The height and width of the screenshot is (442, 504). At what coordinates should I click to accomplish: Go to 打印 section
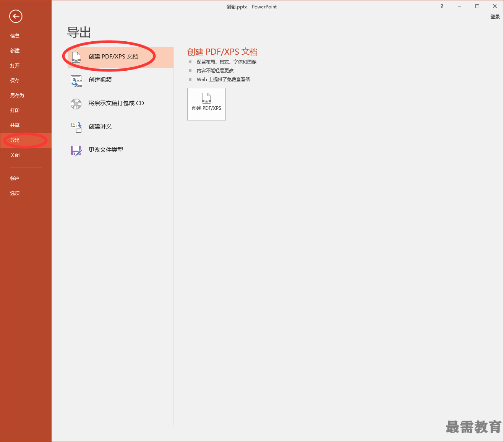click(x=26, y=110)
